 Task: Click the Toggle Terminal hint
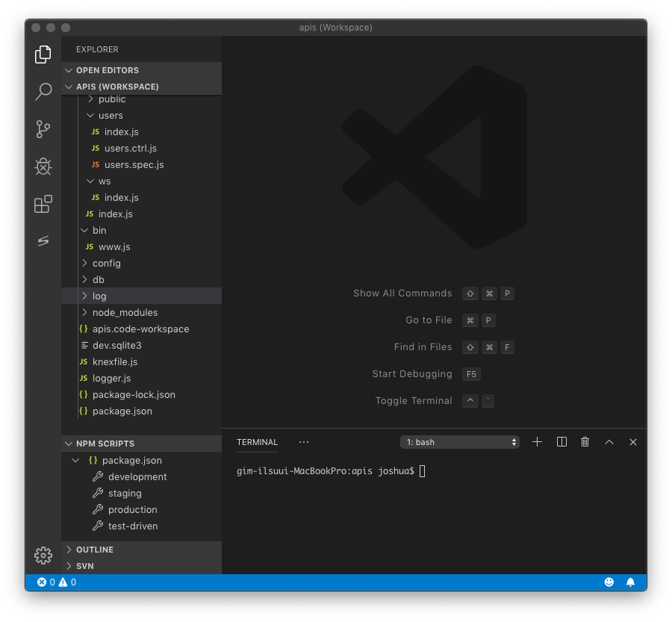point(414,400)
